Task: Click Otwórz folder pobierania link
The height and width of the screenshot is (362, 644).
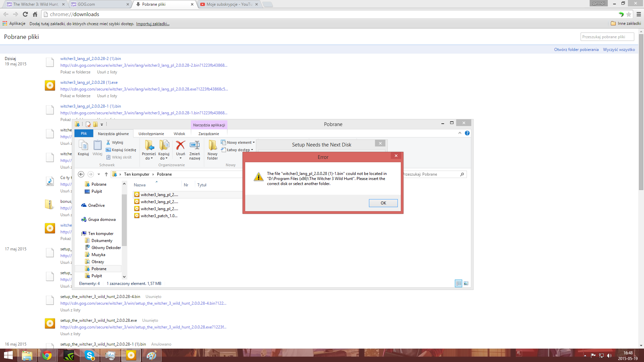Action: (x=576, y=50)
